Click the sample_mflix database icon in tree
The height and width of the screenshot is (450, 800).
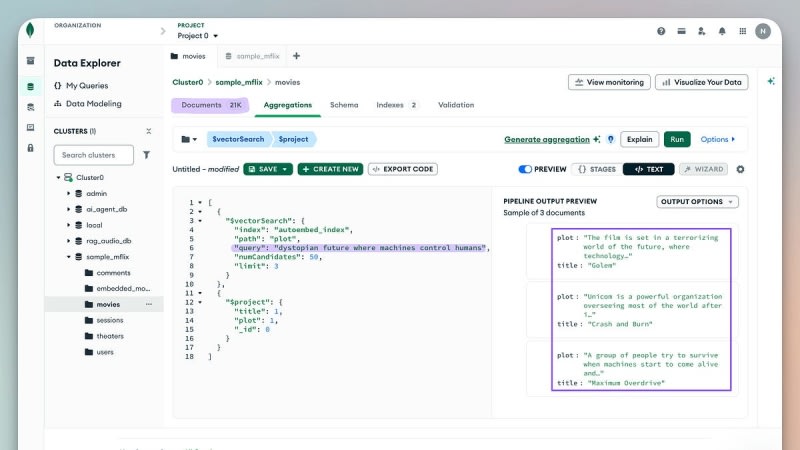(x=79, y=257)
